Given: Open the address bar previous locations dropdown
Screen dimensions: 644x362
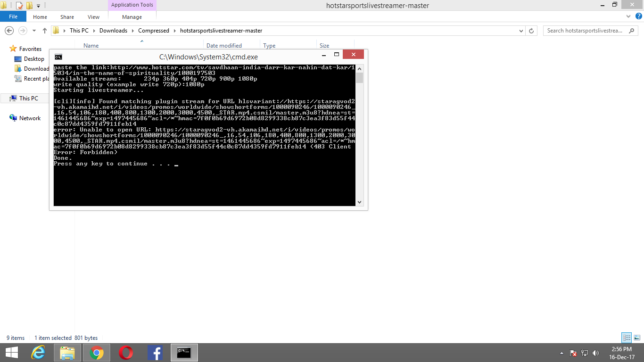Looking at the screenshot, I should pyautogui.click(x=521, y=30).
